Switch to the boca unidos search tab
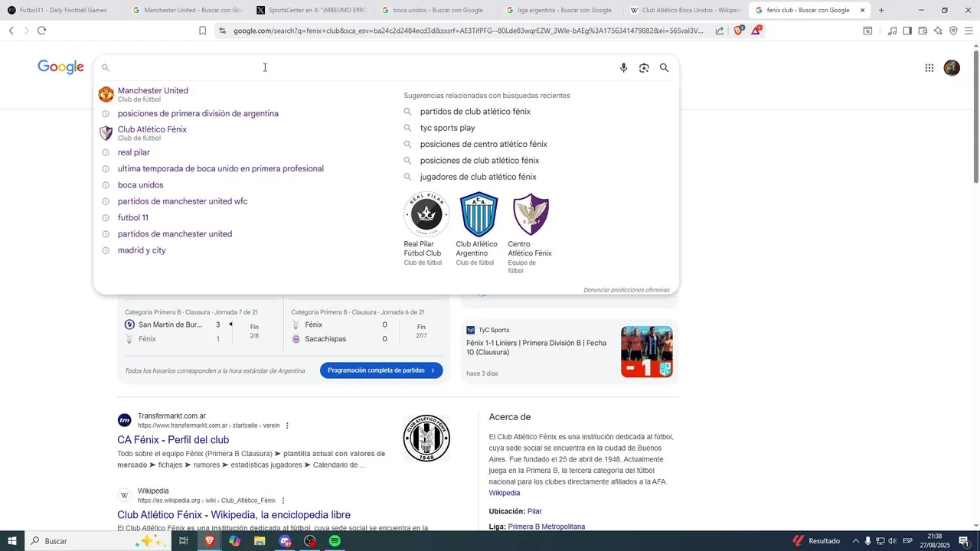Screen dimensions: 980x551 (x=436, y=10)
